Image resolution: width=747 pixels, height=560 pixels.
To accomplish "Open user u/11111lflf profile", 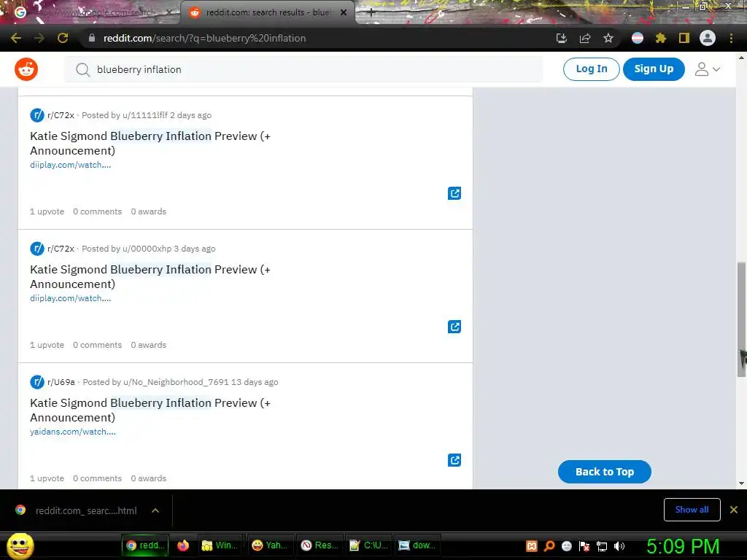I will tap(145, 115).
